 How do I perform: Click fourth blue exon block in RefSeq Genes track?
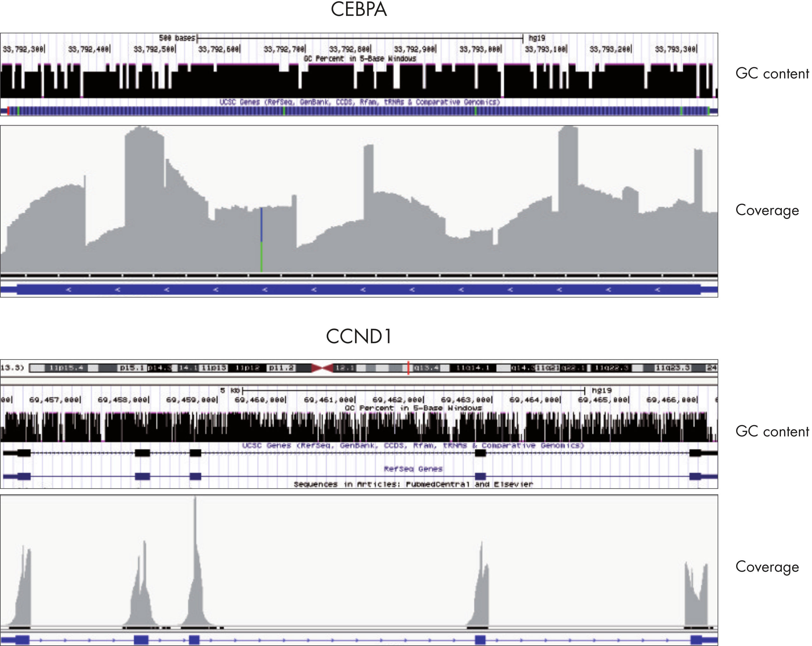[x=480, y=477]
